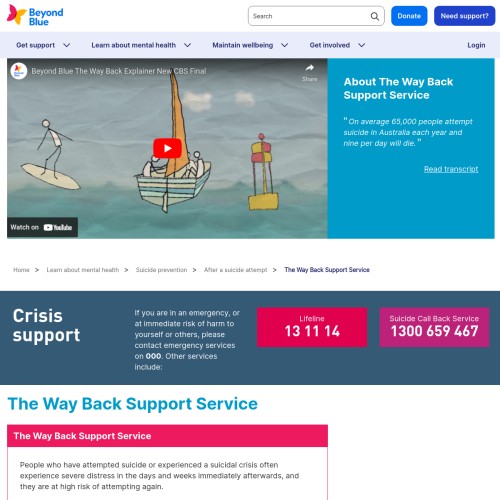Screen dimensions: 500x500
Task: Expand the Get support menu chevron
Action: click(67, 45)
